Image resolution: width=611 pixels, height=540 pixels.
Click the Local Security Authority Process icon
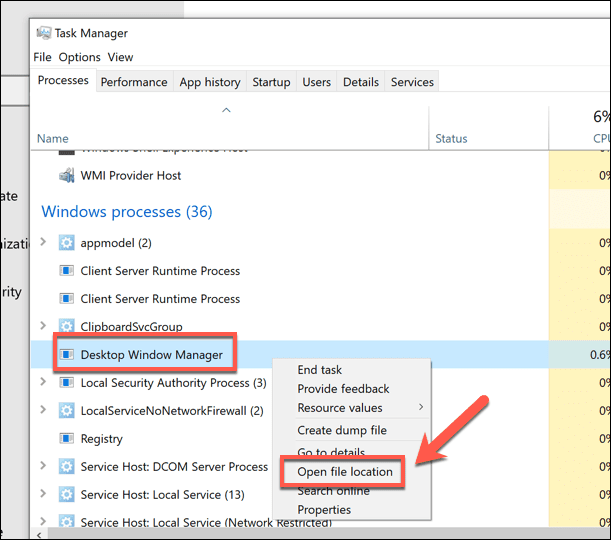coord(67,383)
